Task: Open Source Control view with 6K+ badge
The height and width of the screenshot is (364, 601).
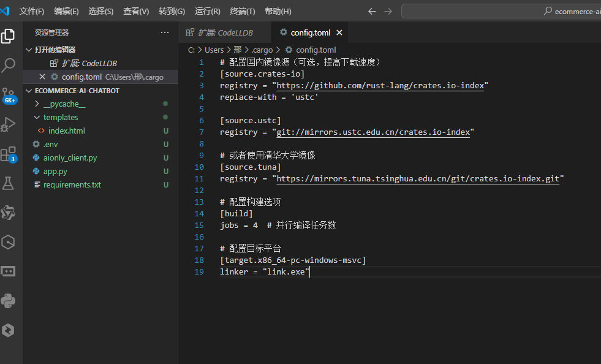Action: point(9,96)
